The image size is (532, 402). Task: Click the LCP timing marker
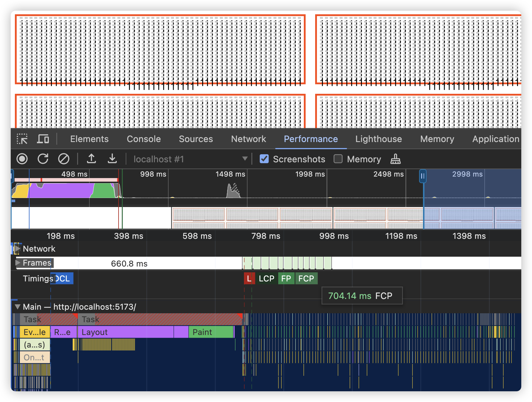(266, 279)
